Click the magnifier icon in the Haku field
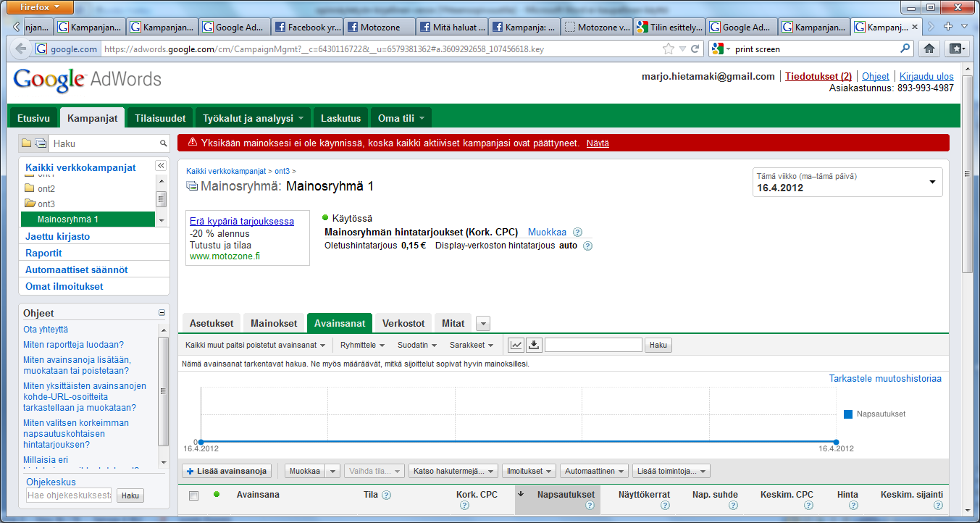The width and height of the screenshot is (980, 523). pyautogui.click(x=164, y=143)
